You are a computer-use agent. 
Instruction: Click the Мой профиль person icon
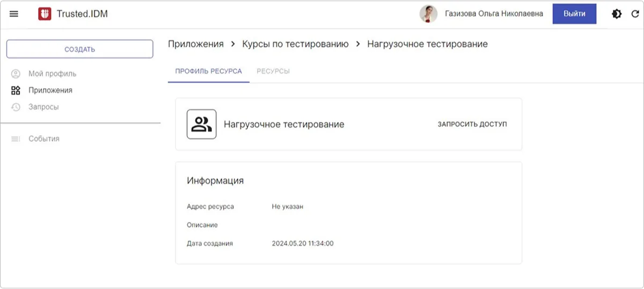tap(16, 74)
